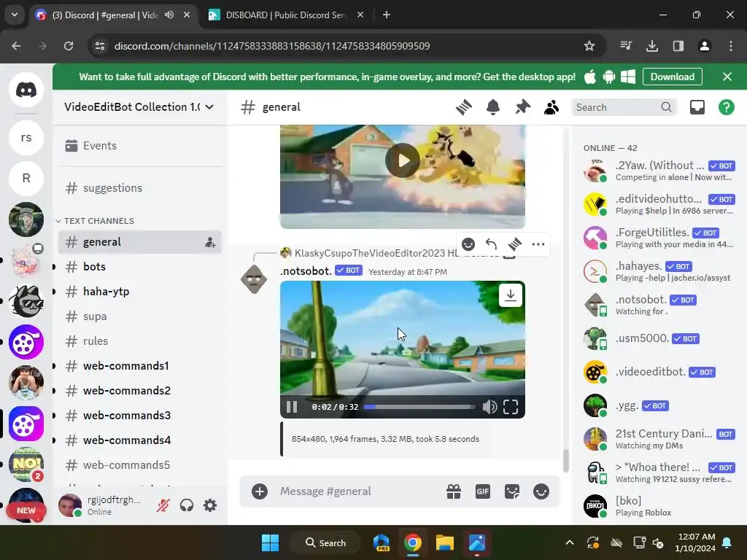This screenshot has height=560, width=747.
Task: Open the web-commands2 channel
Action: pyautogui.click(x=140, y=391)
